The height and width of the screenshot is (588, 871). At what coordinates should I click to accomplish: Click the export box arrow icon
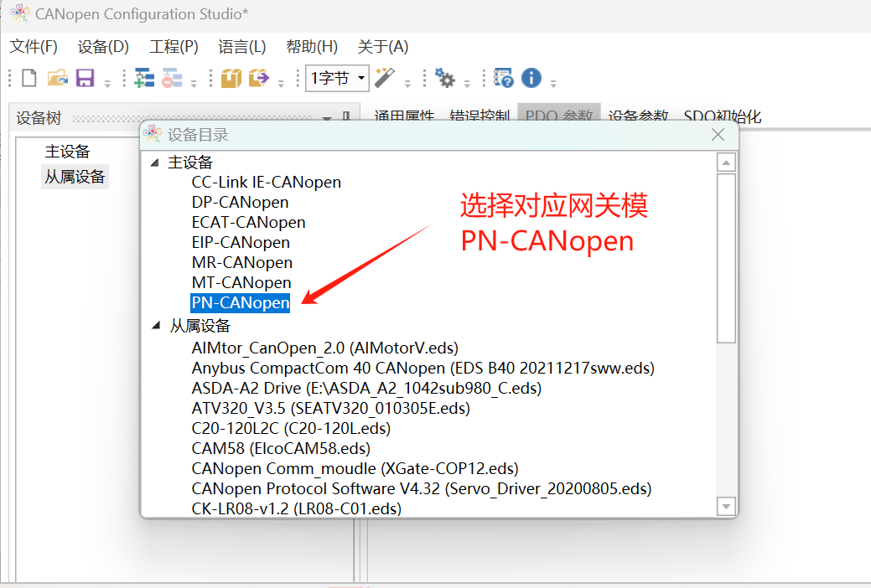[259, 78]
